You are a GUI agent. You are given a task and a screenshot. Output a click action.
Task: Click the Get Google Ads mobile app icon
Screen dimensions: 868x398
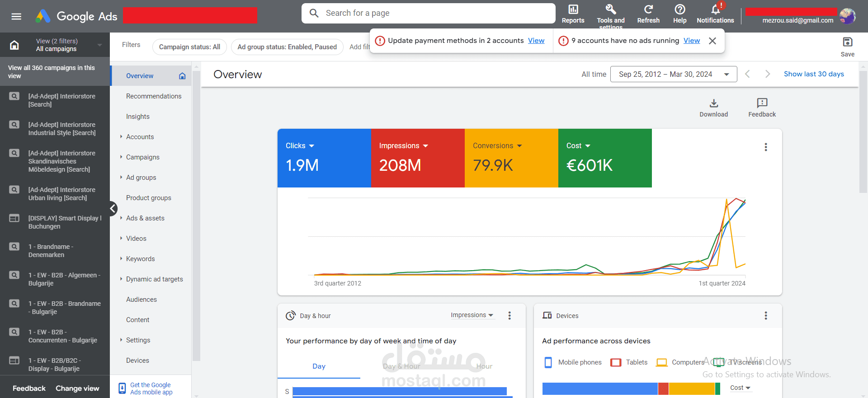[122, 389]
